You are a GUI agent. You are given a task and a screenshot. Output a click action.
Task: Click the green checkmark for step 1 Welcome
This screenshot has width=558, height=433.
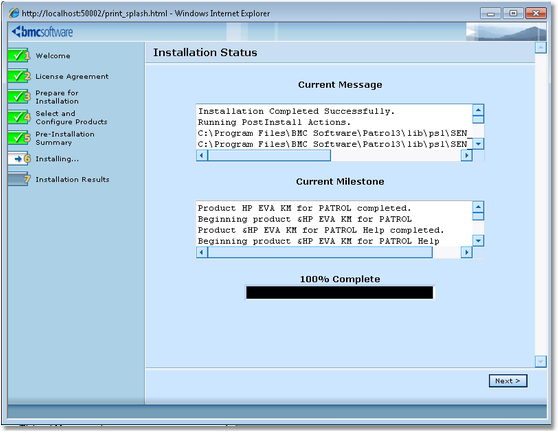[19, 55]
